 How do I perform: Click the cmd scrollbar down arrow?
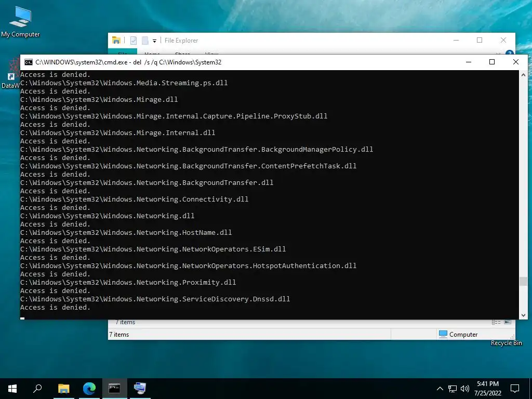[x=523, y=315]
